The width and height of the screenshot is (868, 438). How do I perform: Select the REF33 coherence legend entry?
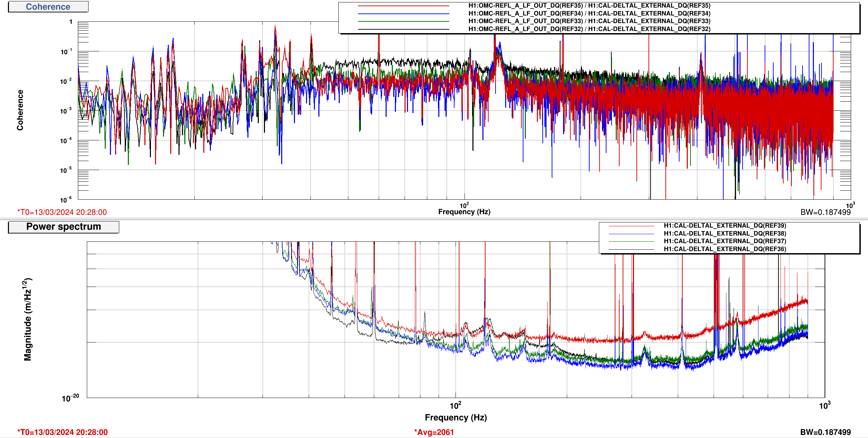(x=589, y=21)
